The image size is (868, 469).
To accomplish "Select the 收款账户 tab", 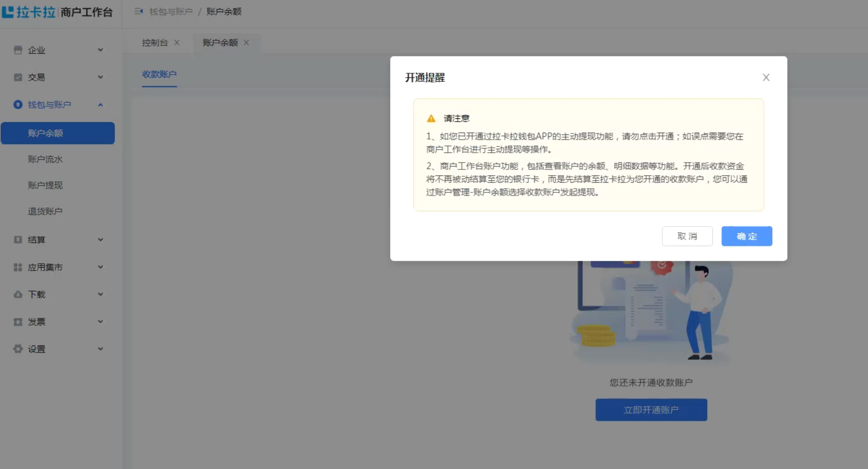I will (x=159, y=74).
